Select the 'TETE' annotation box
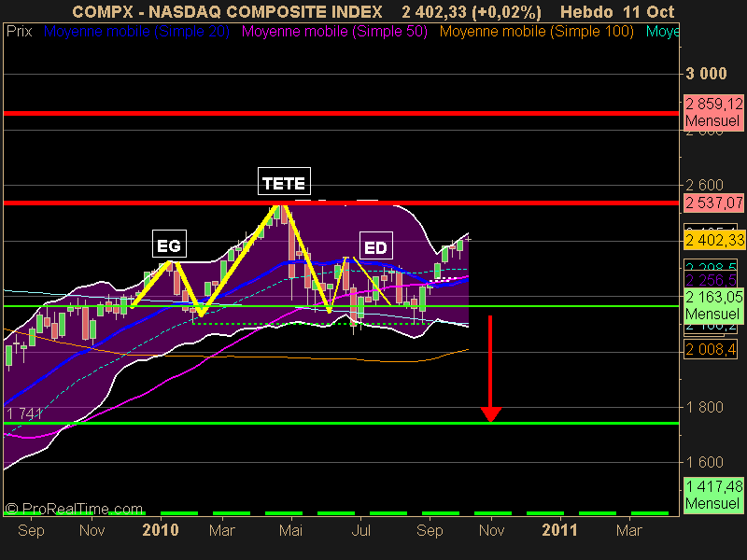The width and height of the screenshot is (747, 560). pos(284,181)
